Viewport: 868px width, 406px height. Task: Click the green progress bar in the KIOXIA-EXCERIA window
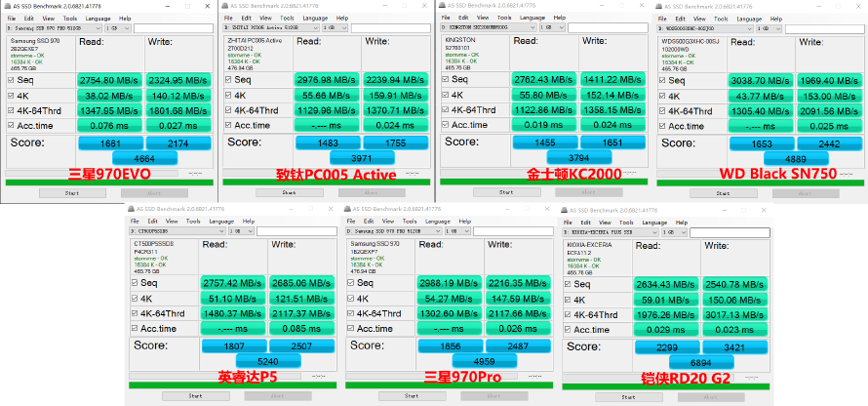point(665,386)
